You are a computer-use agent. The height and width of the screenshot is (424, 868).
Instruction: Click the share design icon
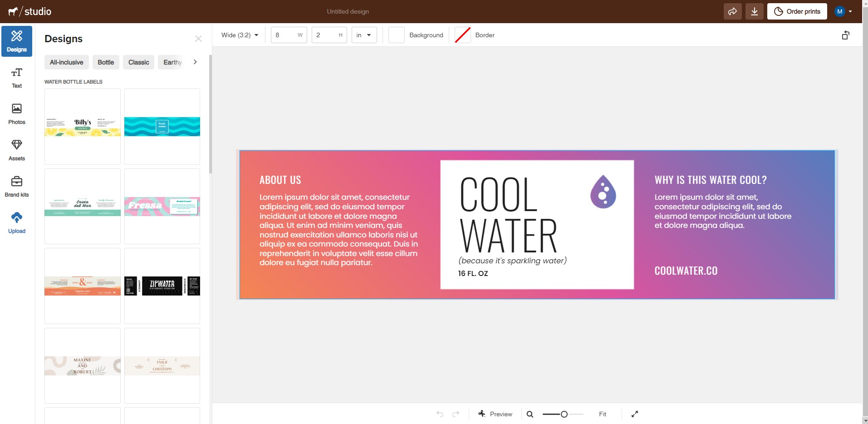tap(732, 11)
